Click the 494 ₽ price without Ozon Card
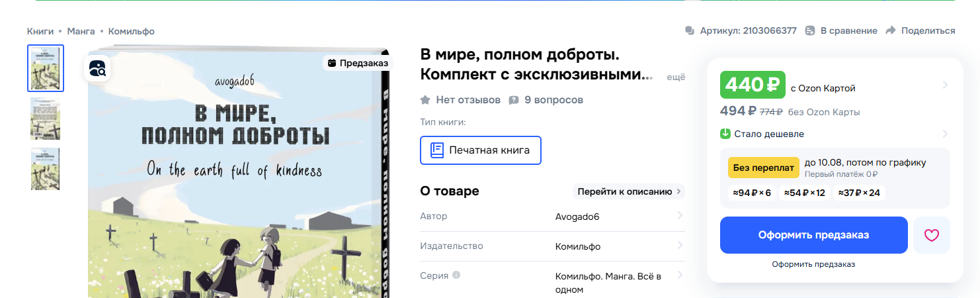980x298 pixels. click(x=738, y=111)
